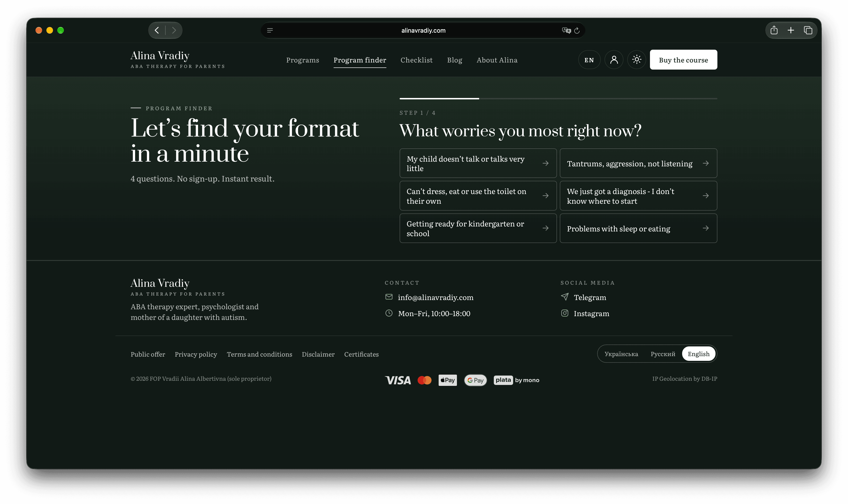
Task: Reload the page with the refresh icon
Action: pyautogui.click(x=577, y=31)
